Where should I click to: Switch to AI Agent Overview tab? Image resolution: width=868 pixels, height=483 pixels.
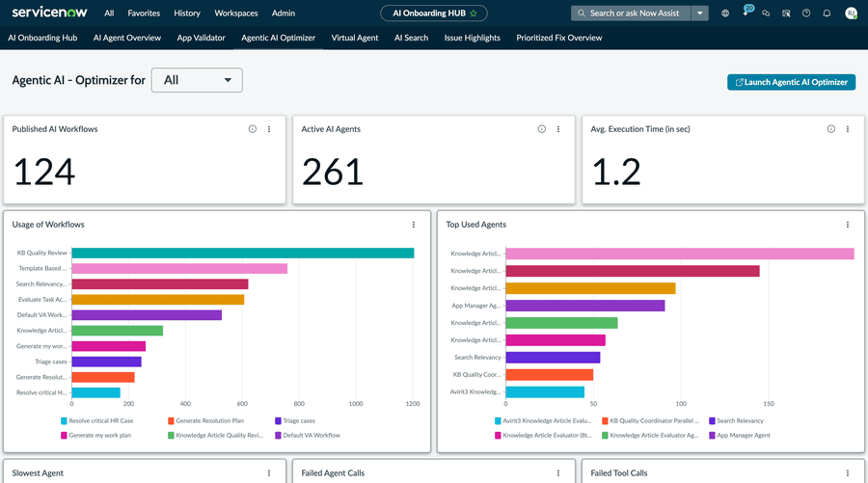click(127, 38)
